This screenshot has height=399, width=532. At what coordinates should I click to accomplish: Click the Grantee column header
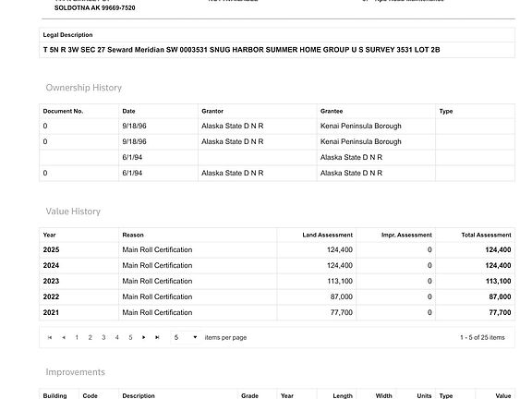(332, 111)
